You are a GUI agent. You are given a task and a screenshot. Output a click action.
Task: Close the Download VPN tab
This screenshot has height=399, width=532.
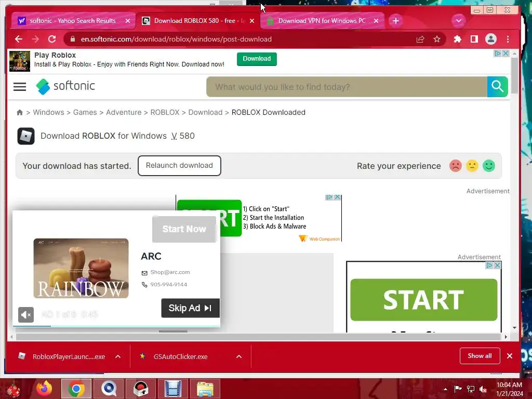[x=376, y=21]
